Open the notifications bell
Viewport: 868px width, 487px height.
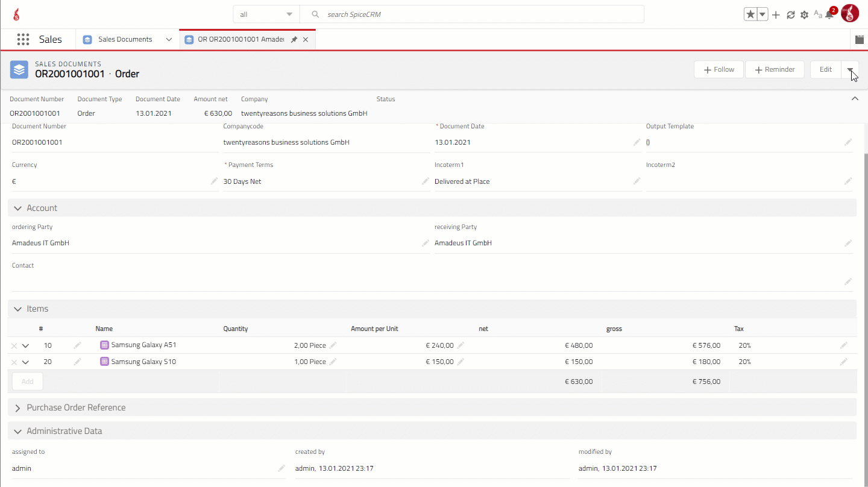point(829,15)
